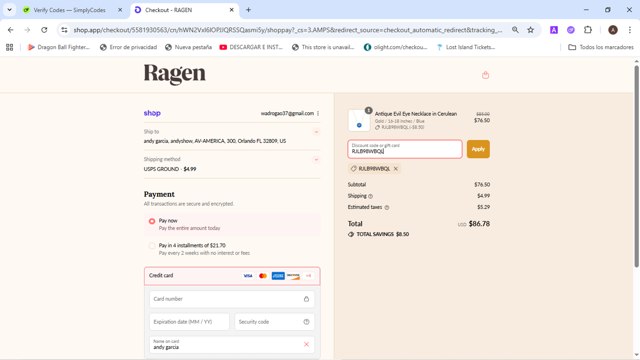
Task: Open the apps grid in bookmarks bar
Action: [9, 47]
